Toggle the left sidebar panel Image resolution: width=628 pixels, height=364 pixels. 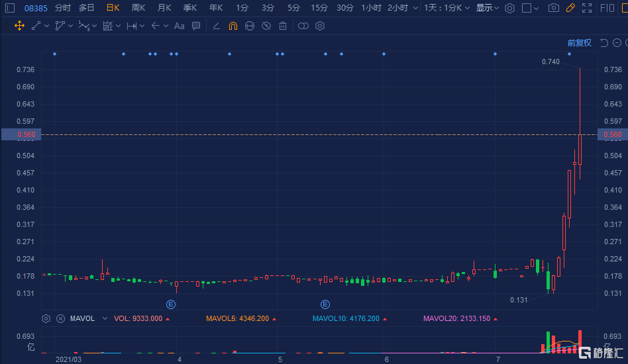click(x=10, y=8)
